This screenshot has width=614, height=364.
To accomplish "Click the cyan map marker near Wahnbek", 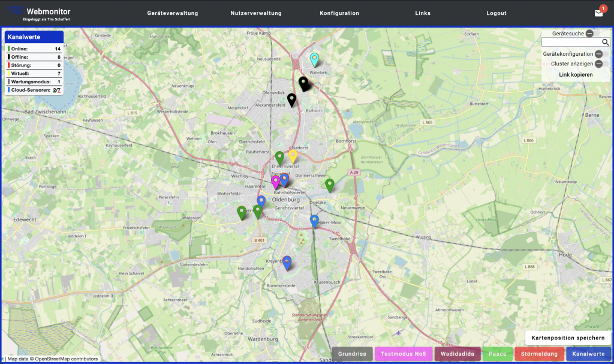I will click(x=314, y=59).
